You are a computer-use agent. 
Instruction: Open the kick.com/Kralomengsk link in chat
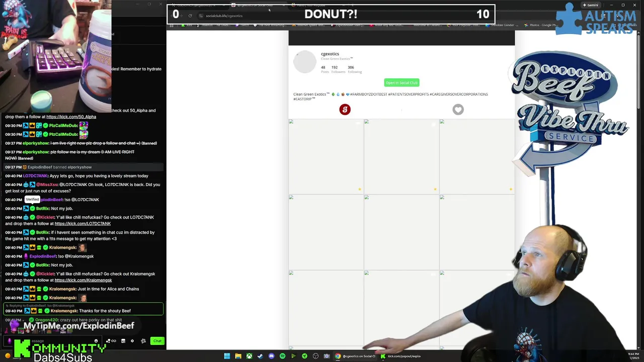[83, 280]
